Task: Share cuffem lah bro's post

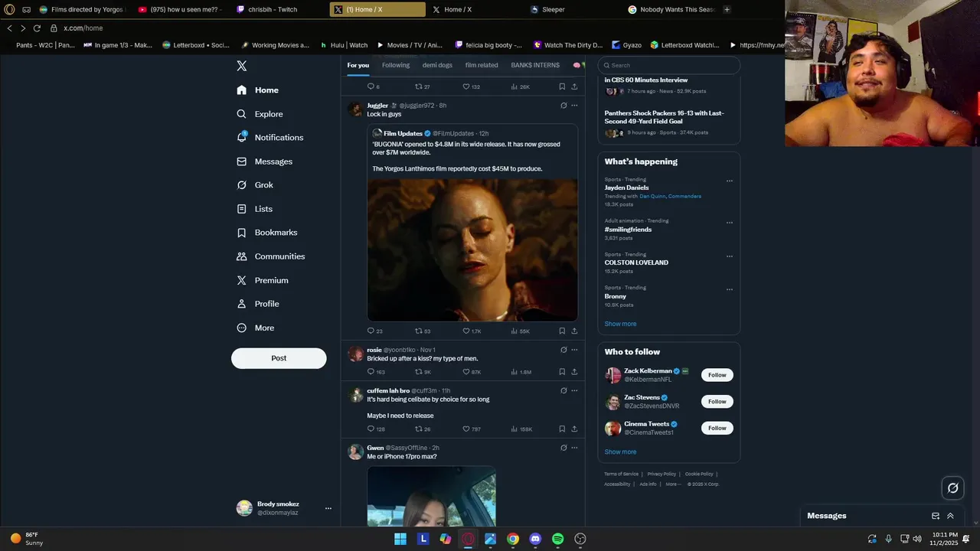Action: click(574, 429)
